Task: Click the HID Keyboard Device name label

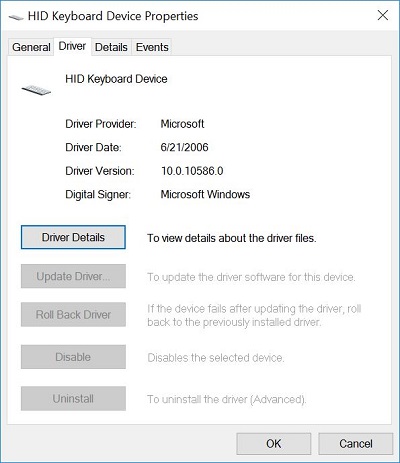Action: click(x=116, y=79)
